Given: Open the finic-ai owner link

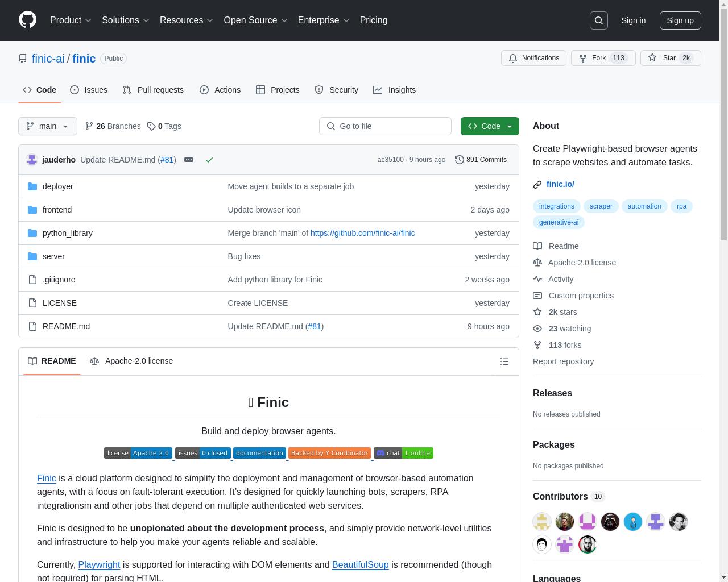Looking at the screenshot, I should tap(48, 59).
